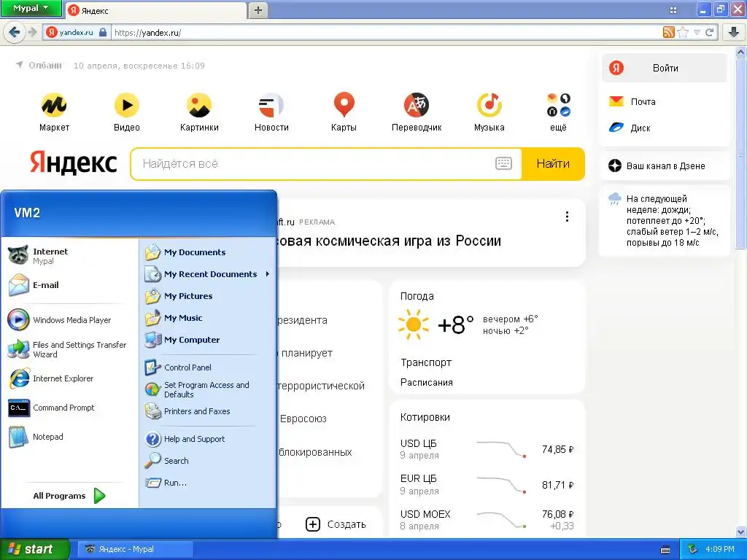This screenshot has height=560, width=747.
Task: Open USD ЦБ exchange rate row
Action: 487,449
